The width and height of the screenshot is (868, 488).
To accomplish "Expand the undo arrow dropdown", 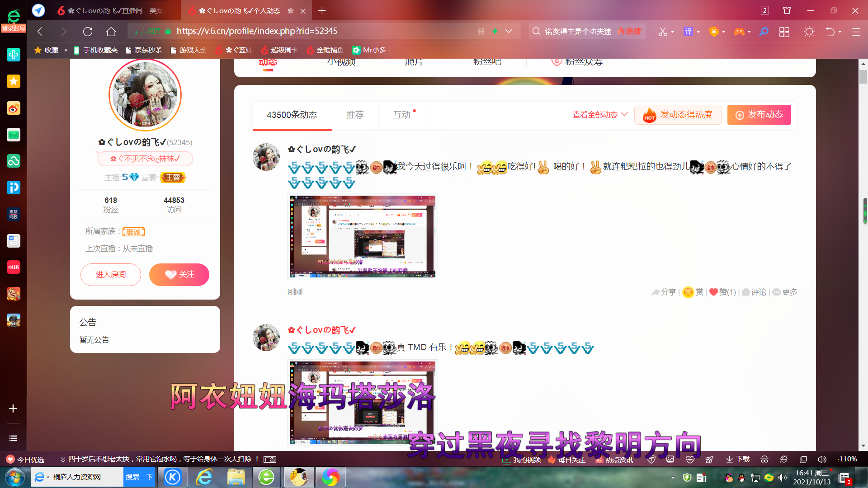I will tap(840, 32).
